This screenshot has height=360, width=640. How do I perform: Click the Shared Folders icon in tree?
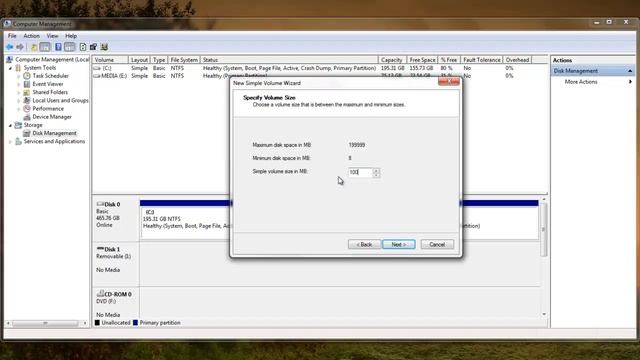[27, 92]
